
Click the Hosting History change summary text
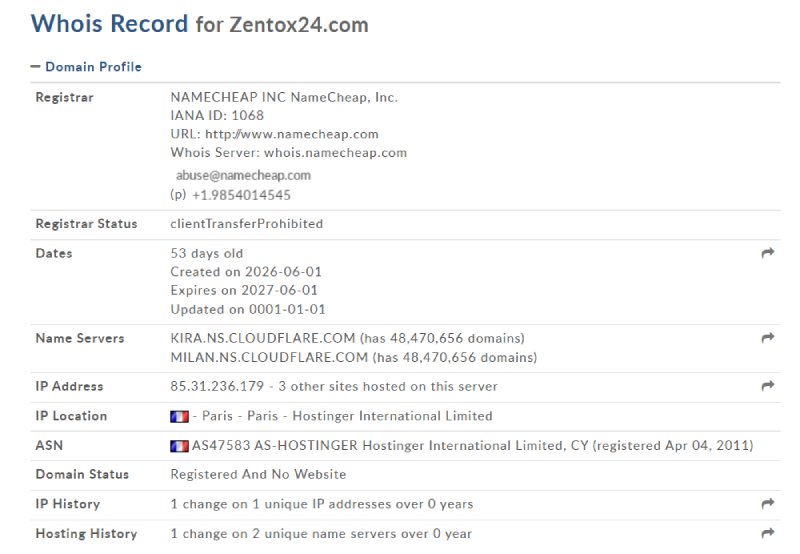tap(321, 534)
